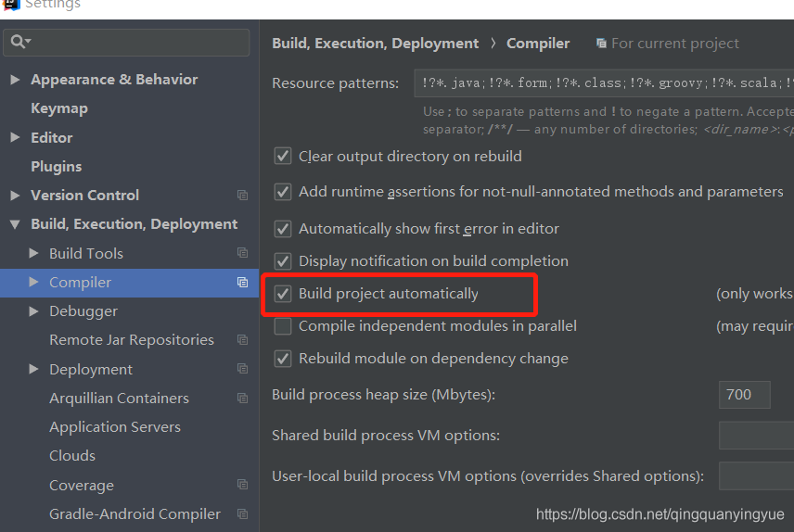Click project-level icon beside Build Tools

pyautogui.click(x=242, y=253)
